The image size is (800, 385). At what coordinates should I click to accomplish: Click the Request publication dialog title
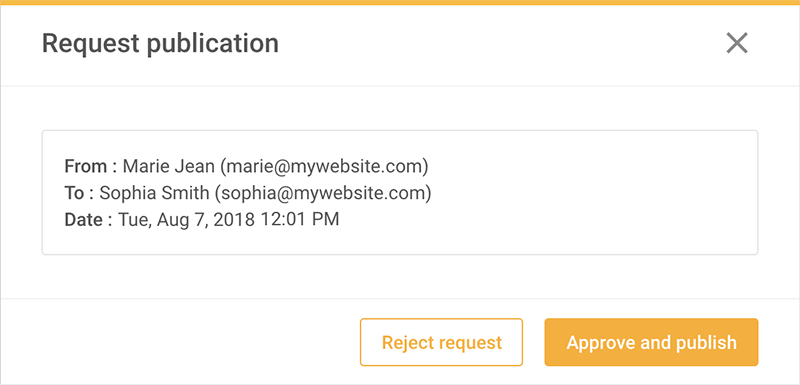click(x=160, y=44)
